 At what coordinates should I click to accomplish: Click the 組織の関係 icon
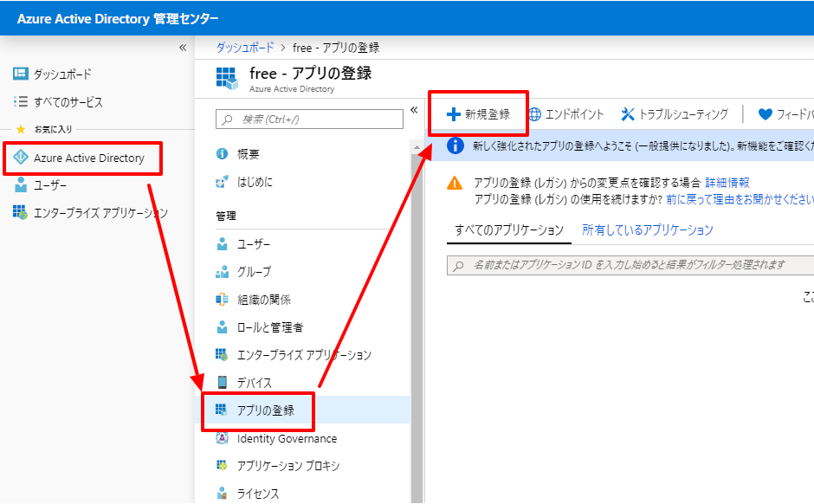223,299
